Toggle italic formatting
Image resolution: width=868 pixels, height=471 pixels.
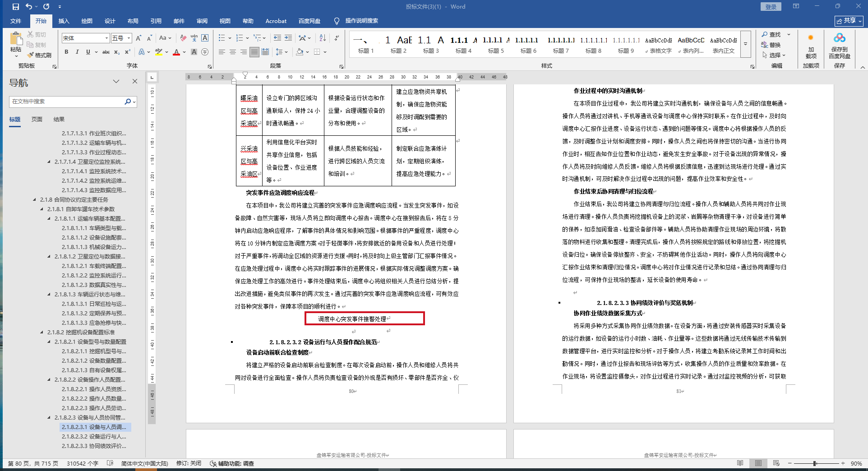click(77, 52)
